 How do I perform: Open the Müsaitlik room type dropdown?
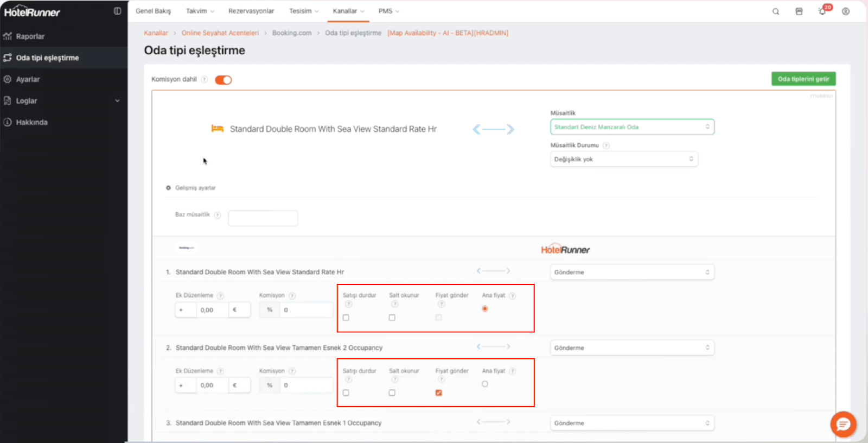[632, 127]
